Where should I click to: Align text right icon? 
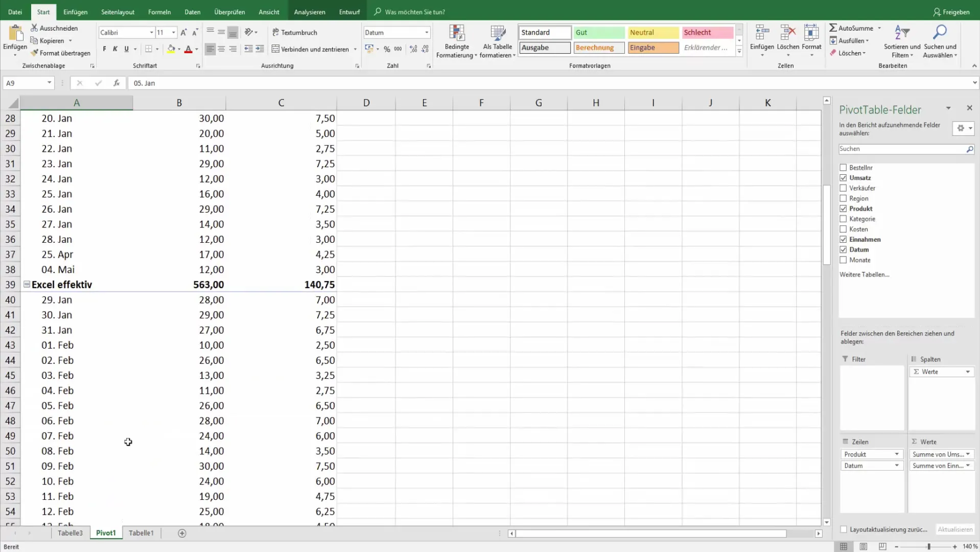[232, 49]
